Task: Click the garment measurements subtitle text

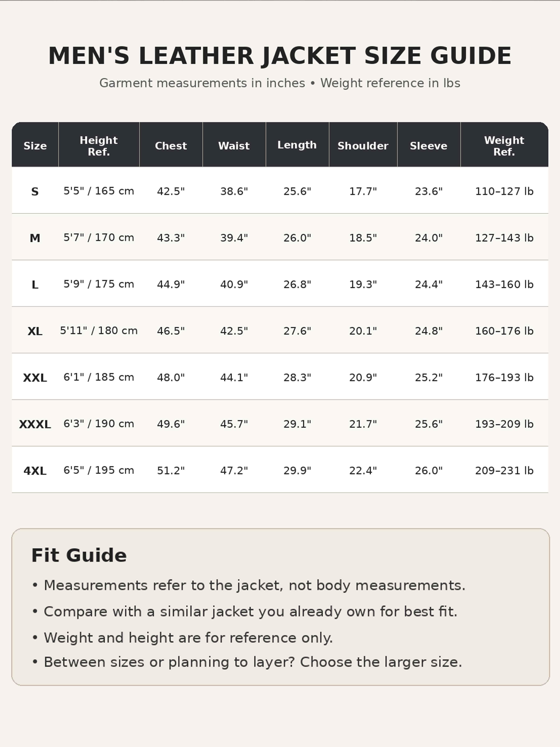Action: click(280, 83)
